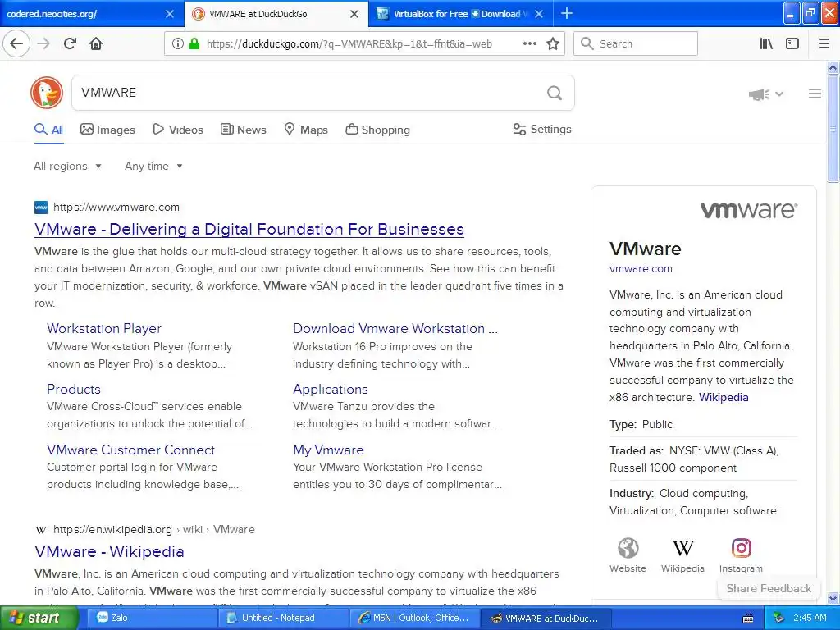The image size is (840, 630).
Task: Click the address bar URL
Action: pyautogui.click(x=349, y=44)
